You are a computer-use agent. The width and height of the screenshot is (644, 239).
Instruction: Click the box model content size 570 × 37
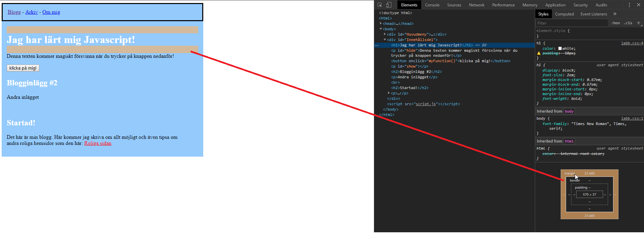point(589,194)
